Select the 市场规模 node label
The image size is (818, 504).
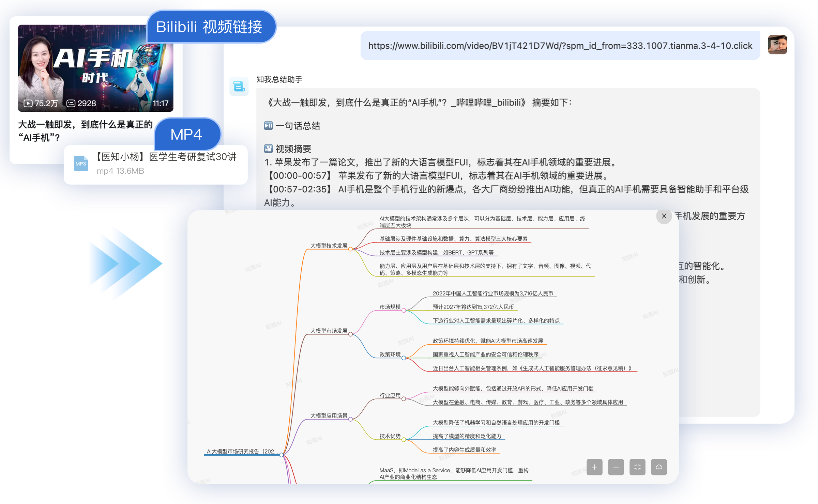(x=390, y=307)
